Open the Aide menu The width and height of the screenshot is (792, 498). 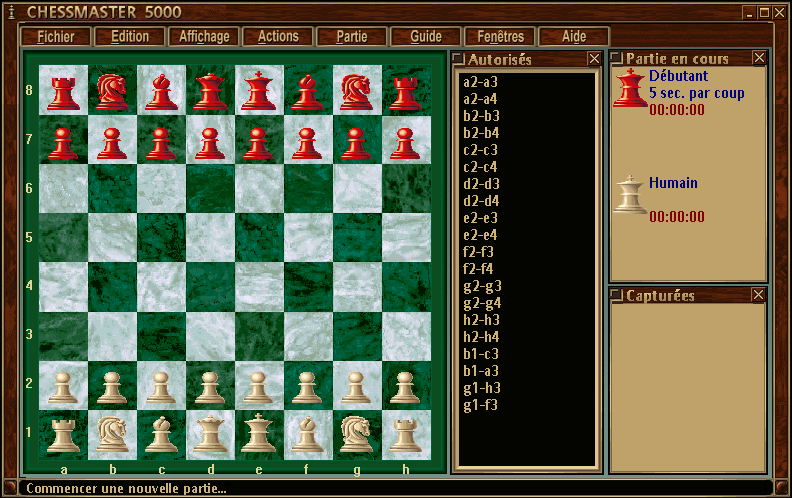point(574,37)
